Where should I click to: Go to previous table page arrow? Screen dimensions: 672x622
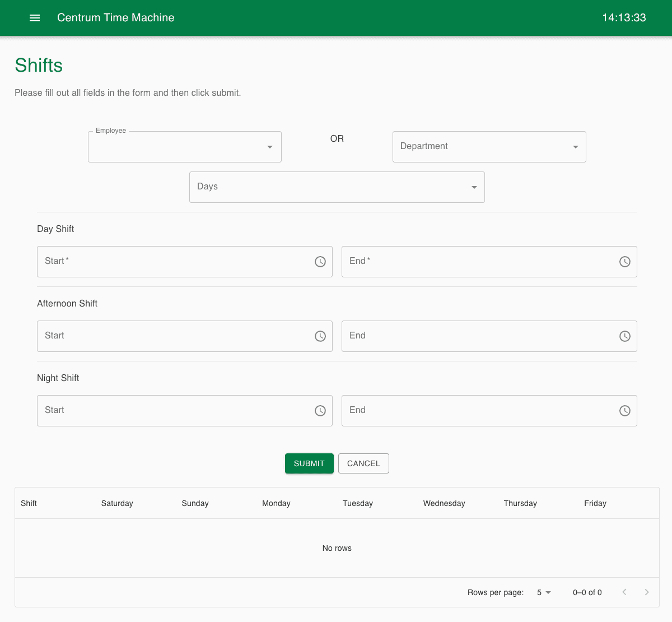click(624, 592)
